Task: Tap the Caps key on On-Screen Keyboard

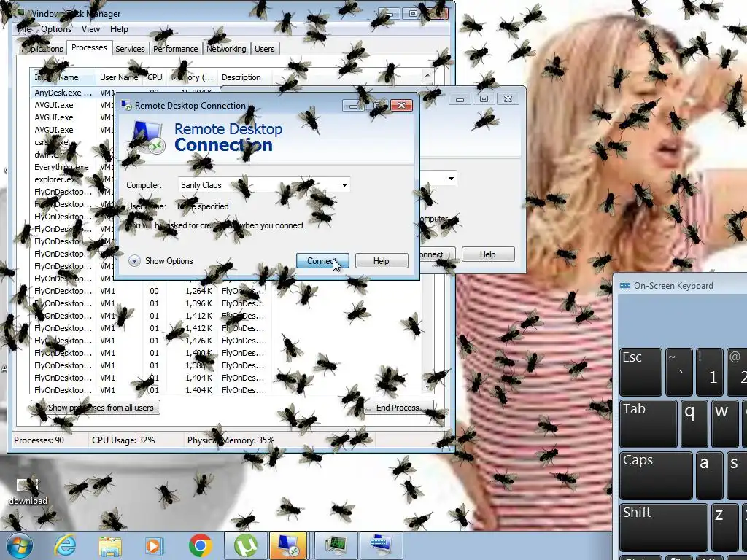Action: click(656, 475)
